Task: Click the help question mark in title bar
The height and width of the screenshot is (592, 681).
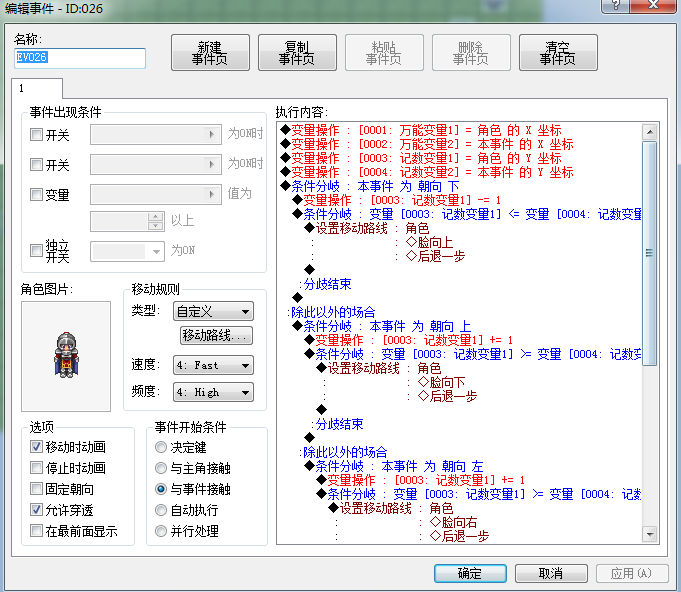Action: (615, 5)
